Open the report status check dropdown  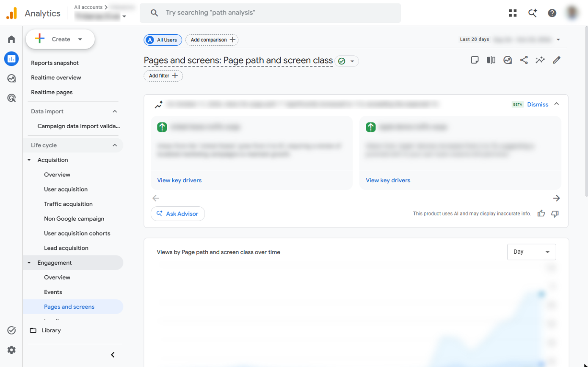coord(347,61)
